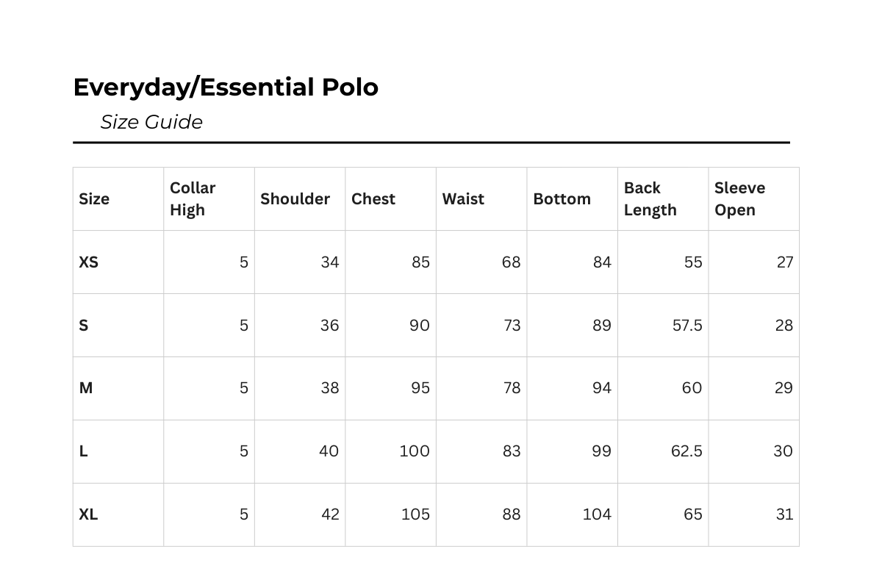Screen dimensions: 882x588
Task: Click the L size row label
Action: tap(84, 451)
